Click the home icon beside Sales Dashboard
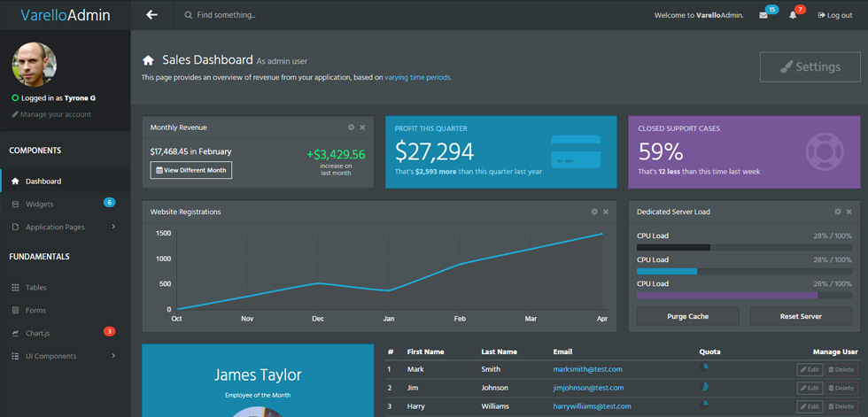 coord(148,60)
